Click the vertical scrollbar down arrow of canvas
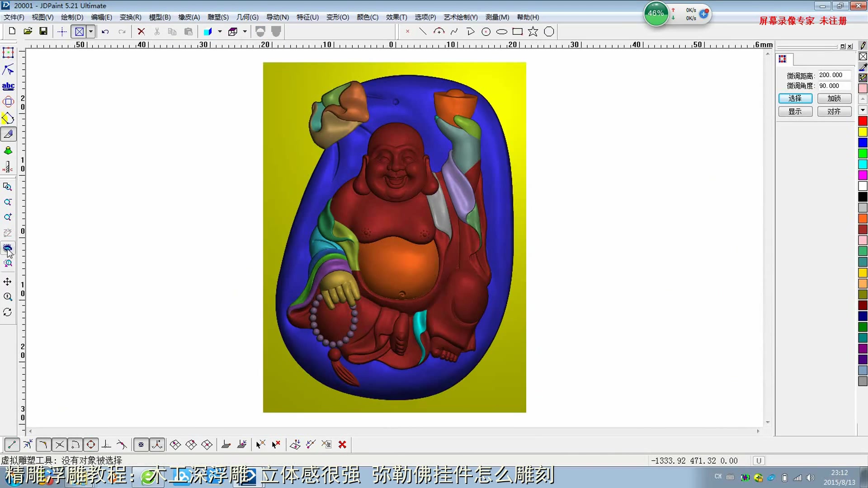Image resolution: width=868 pixels, height=488 pixels. 768,422
